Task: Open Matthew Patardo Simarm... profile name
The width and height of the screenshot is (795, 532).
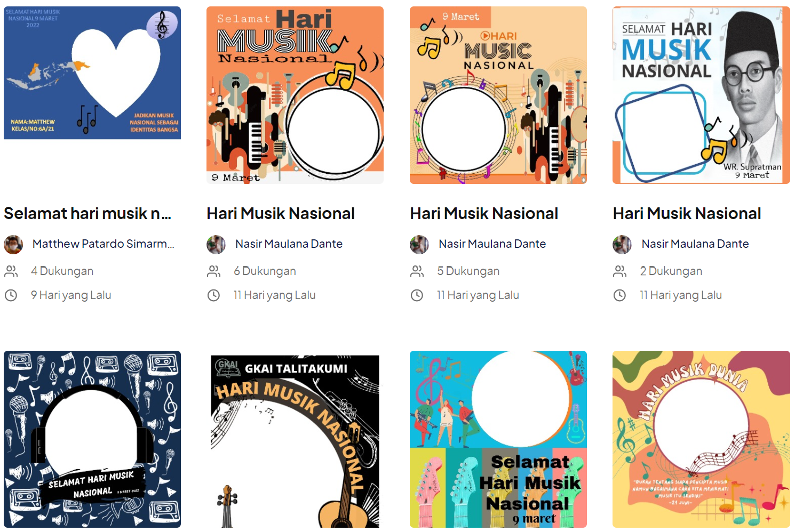Action: pyautogui.click(x=104, y=244)
